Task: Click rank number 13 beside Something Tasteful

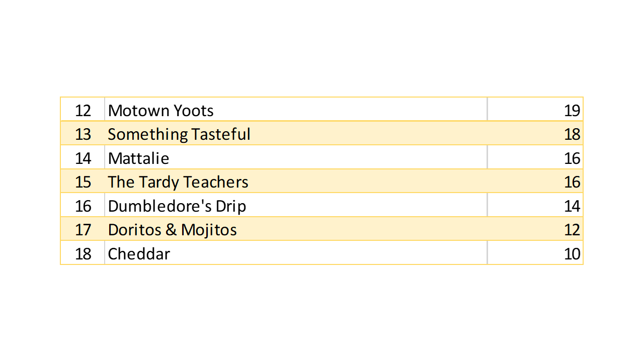Action: 83,134
